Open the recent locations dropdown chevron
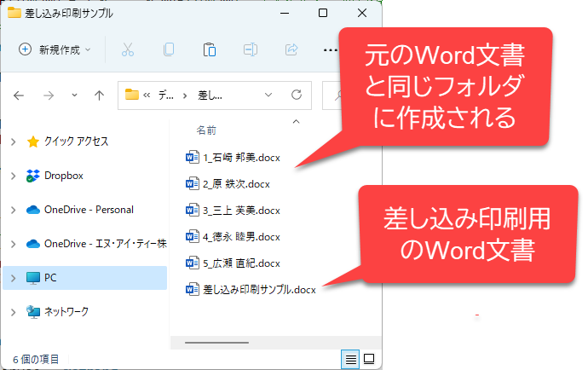 coord(75,95)
